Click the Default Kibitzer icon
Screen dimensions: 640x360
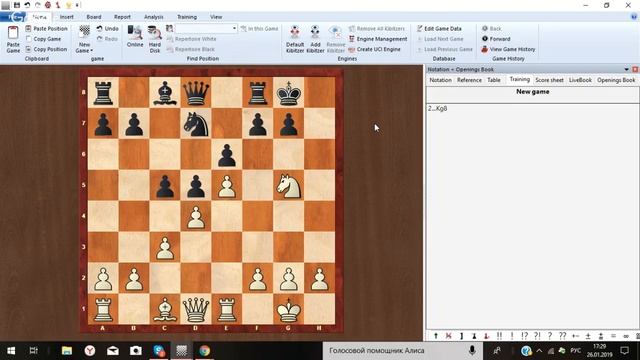click(295, 32)
